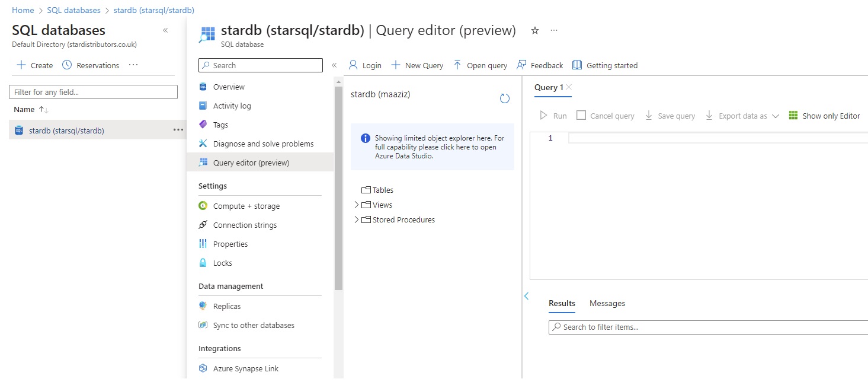Close the Query 1 tab
Image resolution: width=868 pixels, height=382 pixels.
coord(569,87)
